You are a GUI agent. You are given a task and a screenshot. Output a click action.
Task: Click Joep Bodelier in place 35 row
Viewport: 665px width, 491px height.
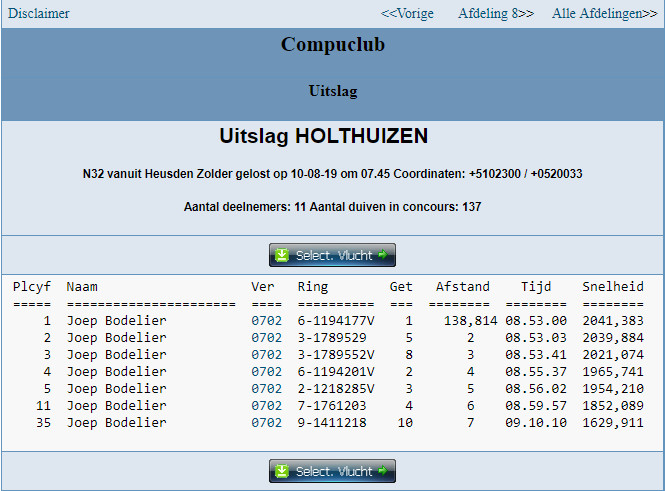point(117,422)
